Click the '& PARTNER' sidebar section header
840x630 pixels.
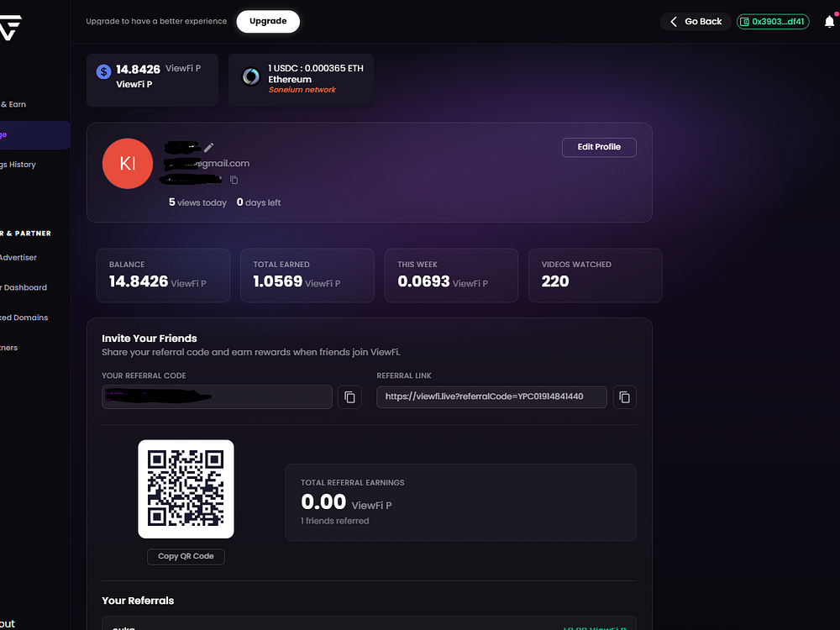pos(26,234)
